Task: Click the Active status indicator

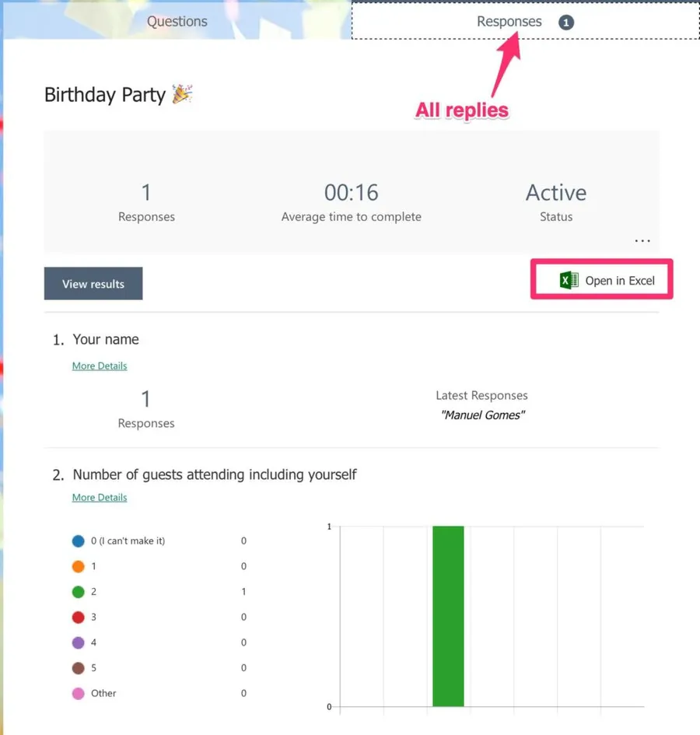Action: 556,193
